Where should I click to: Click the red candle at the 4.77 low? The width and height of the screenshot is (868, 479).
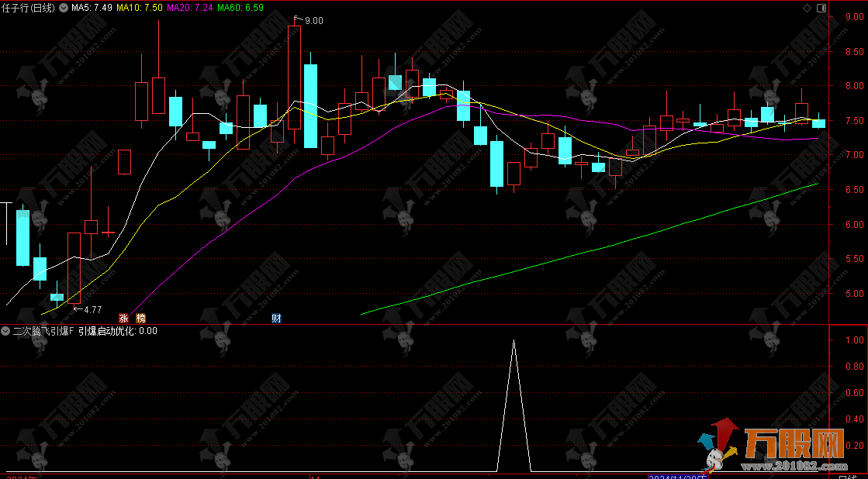tap(74, 268)
